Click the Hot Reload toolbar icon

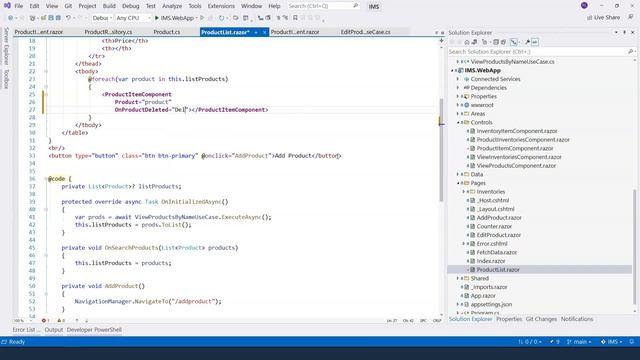click(x=221, y=18)
